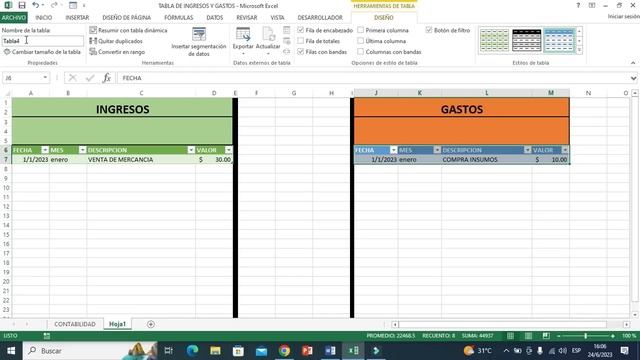This screenshot has width=640, height=360.
Task: Open the DATOS tab
Action: tap(215, 18)
